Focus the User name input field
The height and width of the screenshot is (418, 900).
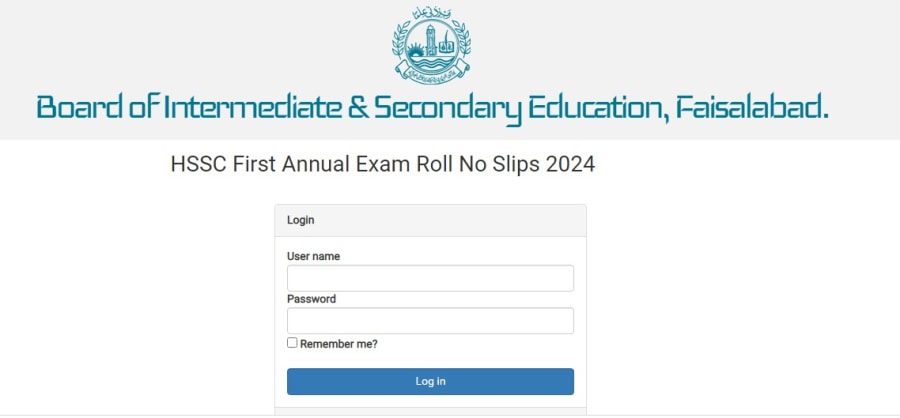430,278
